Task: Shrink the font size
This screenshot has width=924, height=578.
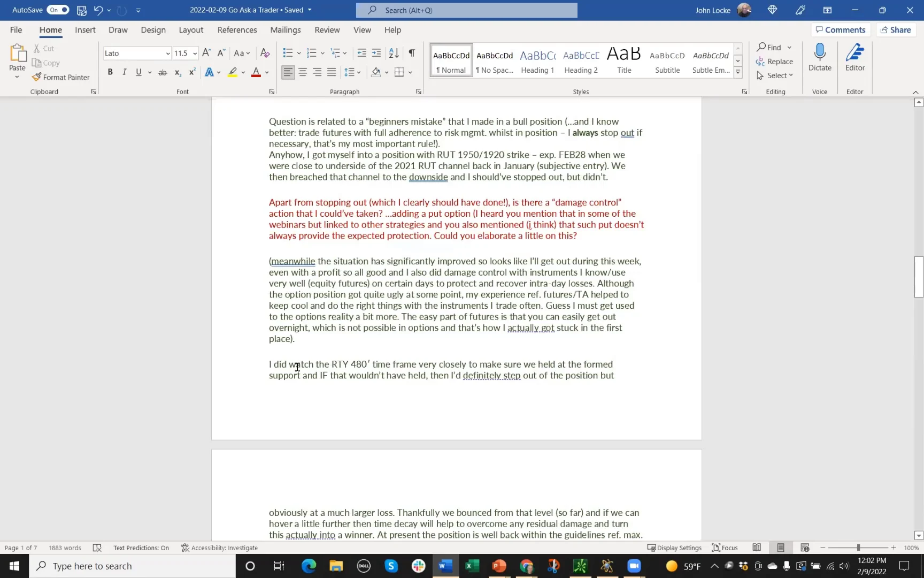Action: pyautogui.click(x=221, y=52)
